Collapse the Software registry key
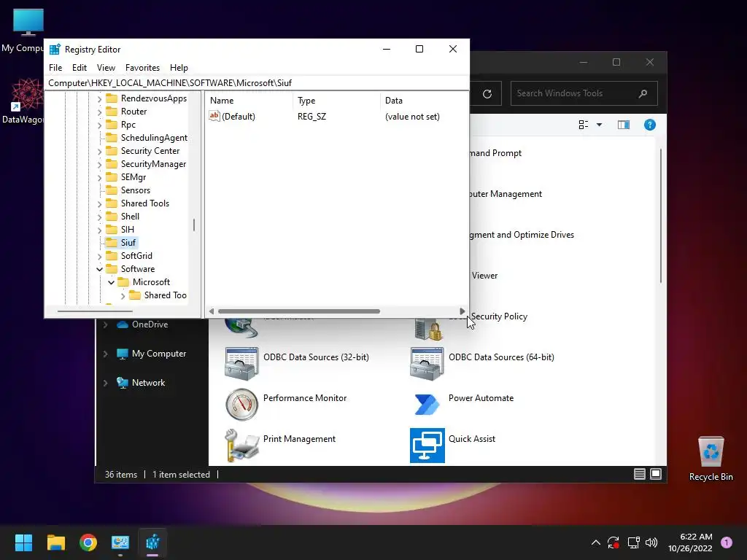The height and width of the screenshot is (560, 747). [x=99, y=269]
